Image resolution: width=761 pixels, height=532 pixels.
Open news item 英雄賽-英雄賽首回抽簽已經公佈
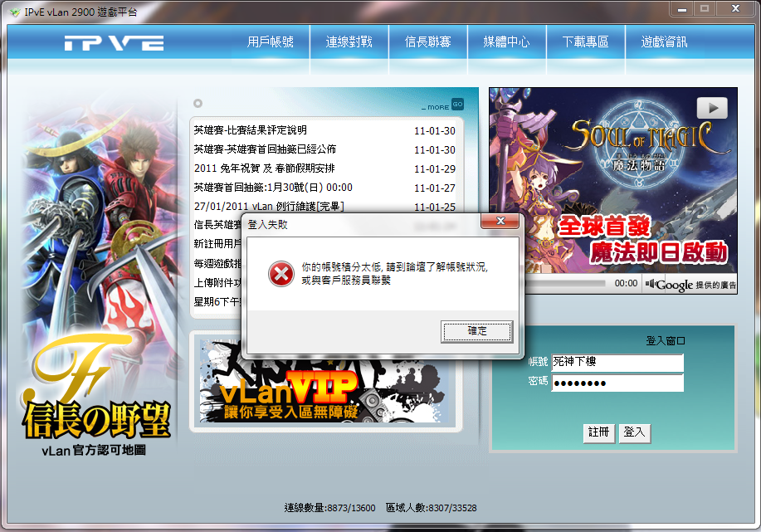pos(265,149)
